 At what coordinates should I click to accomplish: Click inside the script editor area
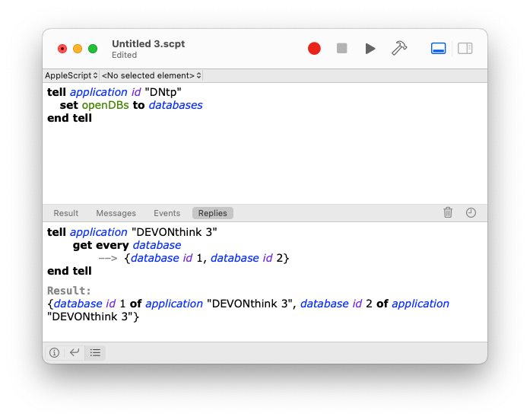[266, 160]
